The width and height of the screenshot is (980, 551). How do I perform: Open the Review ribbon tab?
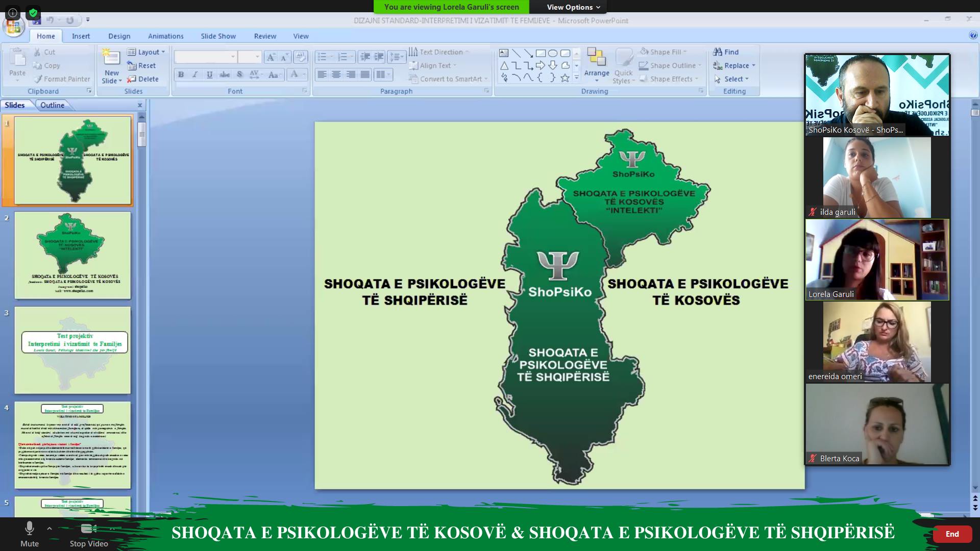(x=265, y=36)
